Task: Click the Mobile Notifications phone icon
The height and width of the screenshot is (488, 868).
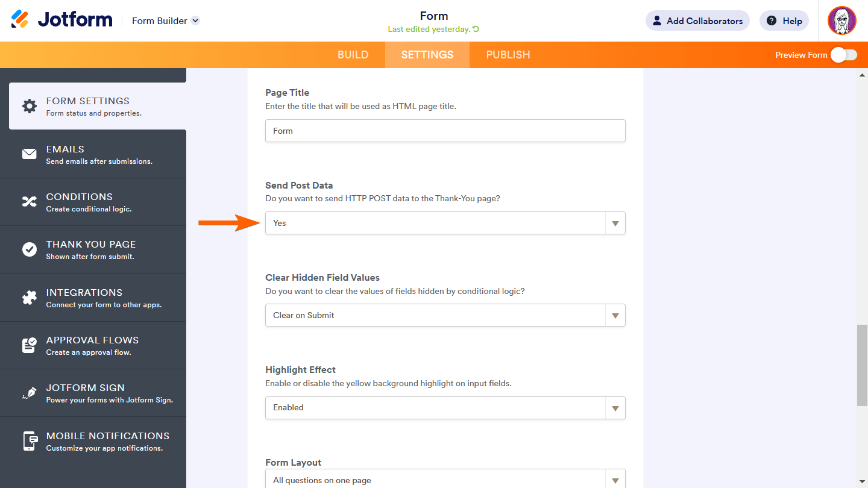Action: pyautogui.click(x=29, y=441)
